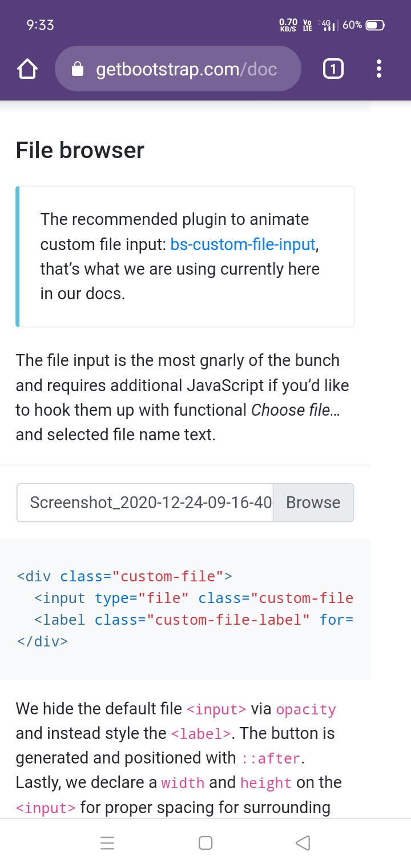This screenshot has width=411, height=868.
Task: Tap the address bar showing getbootstrap.com
Action: pyautogui.click(x=183, y=68)
